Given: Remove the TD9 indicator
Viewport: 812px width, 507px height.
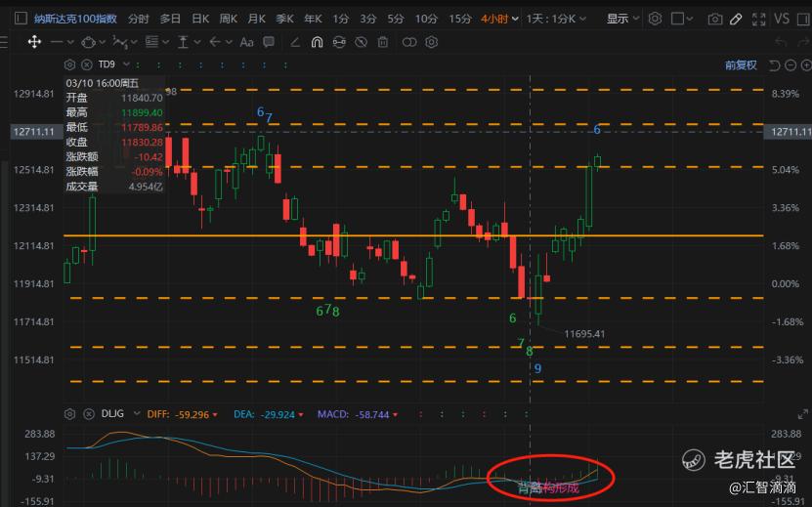Looking at the screenshot, I should tap(87, 64).
